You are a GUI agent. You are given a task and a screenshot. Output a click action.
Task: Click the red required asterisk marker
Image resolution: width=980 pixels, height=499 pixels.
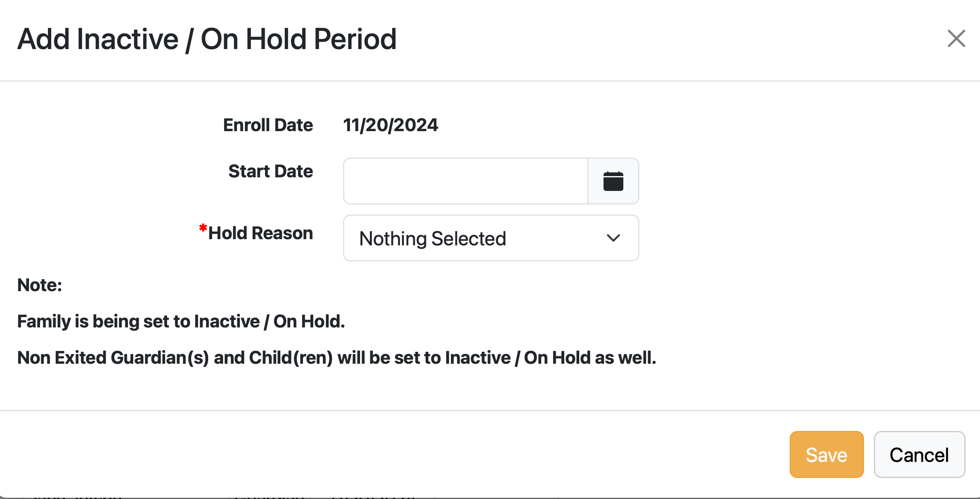click(203, 228)
